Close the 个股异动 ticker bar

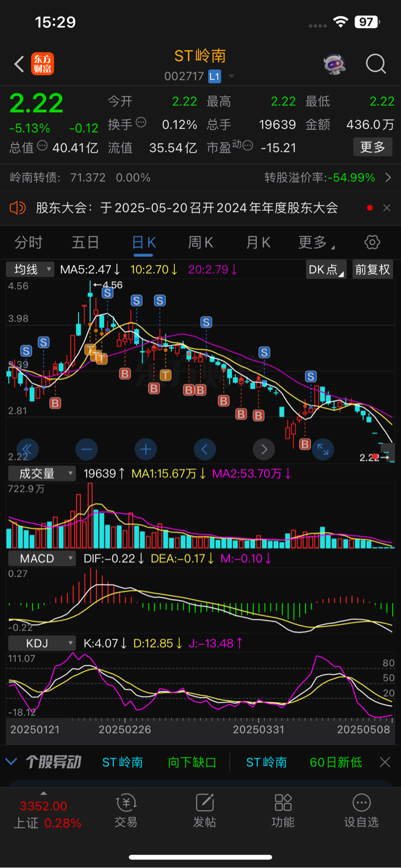click(385, 762)
